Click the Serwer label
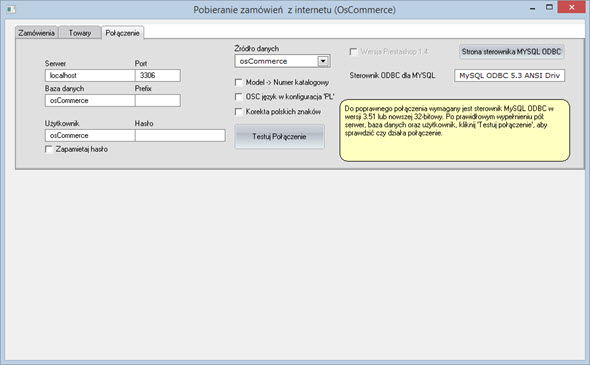Screen dimensions: 590x365 coord(55,63)
